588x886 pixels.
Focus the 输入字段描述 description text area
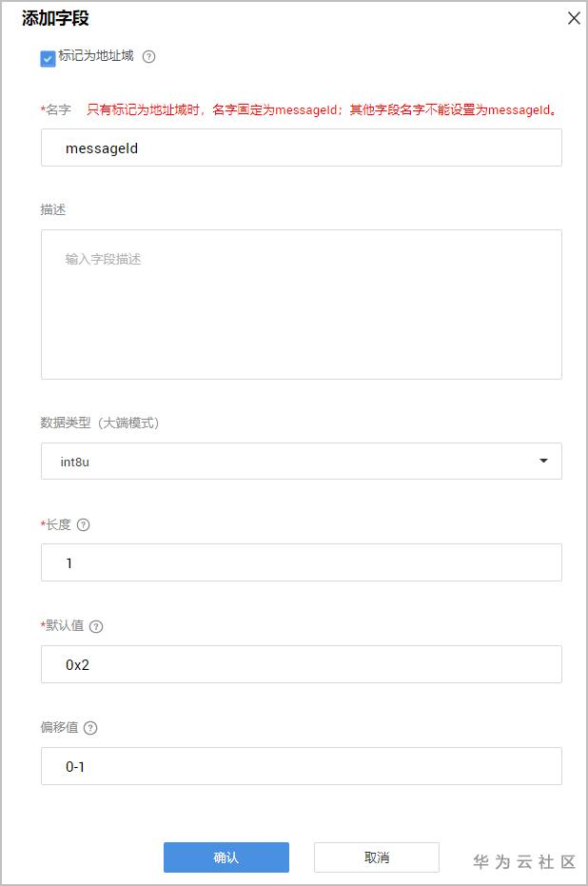pyautogui.click(x=301, y=305)
